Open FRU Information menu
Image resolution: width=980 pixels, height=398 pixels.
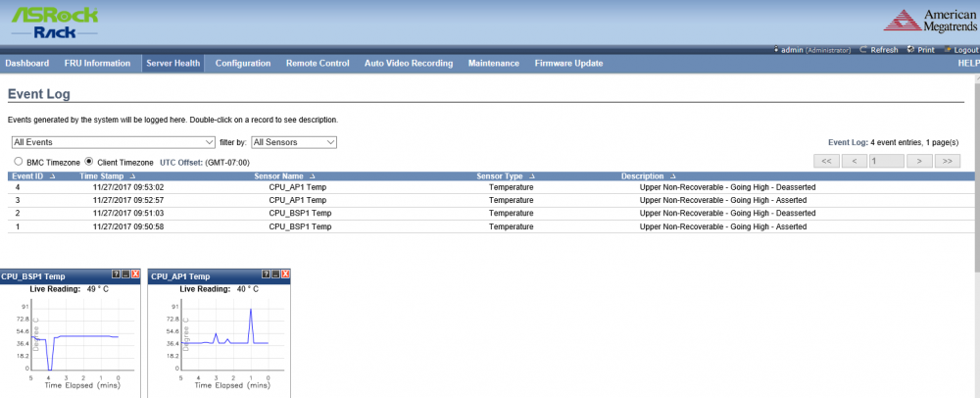point(97,63)
